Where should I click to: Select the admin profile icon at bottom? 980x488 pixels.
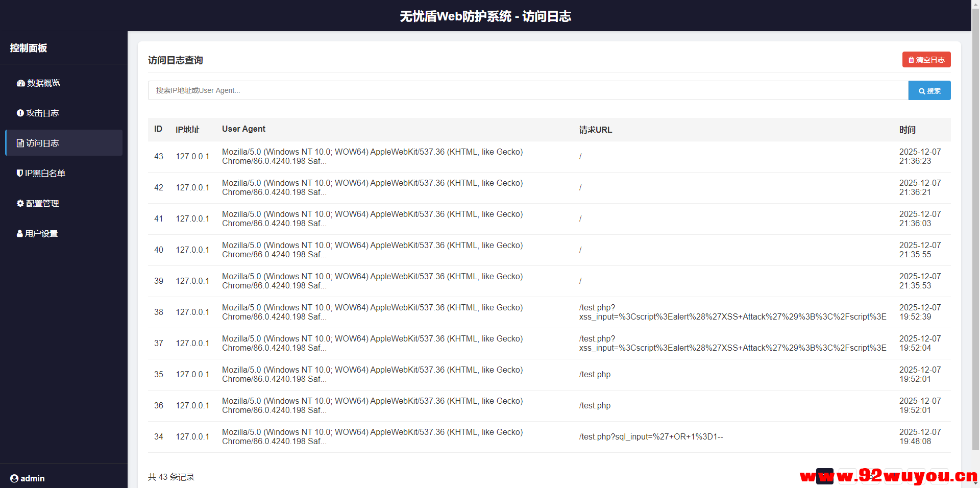[x=14, y=478]
